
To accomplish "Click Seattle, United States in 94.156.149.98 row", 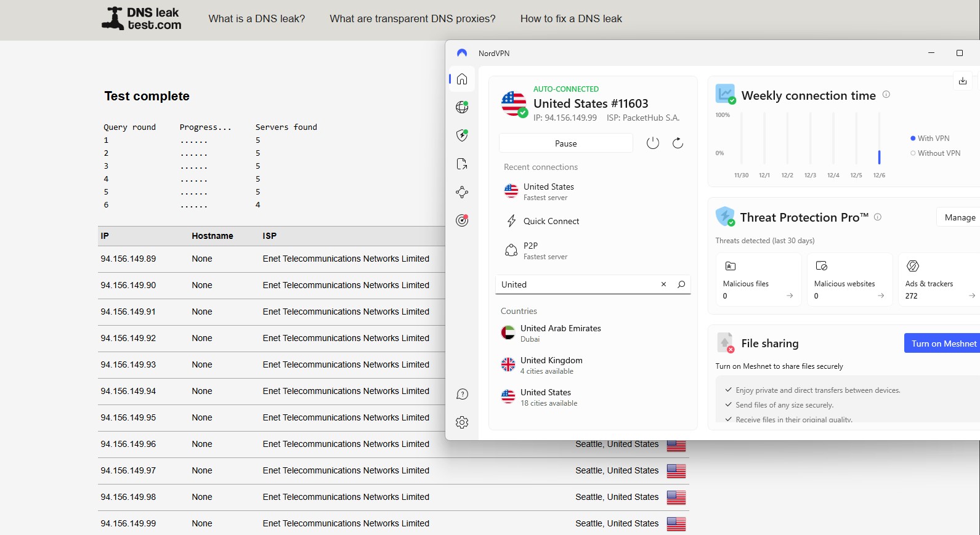I will (617, 497).
